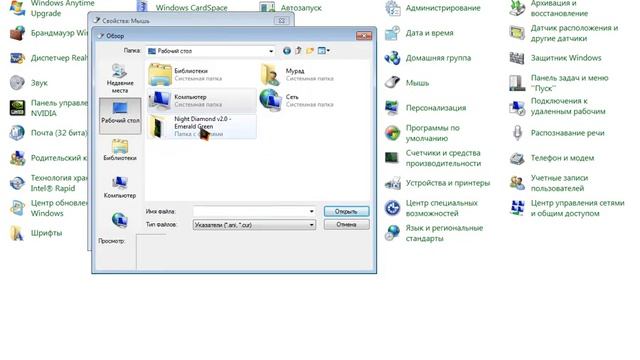Click the Отмена button
This screenshot has height=360, width=640.
point(347,224)
